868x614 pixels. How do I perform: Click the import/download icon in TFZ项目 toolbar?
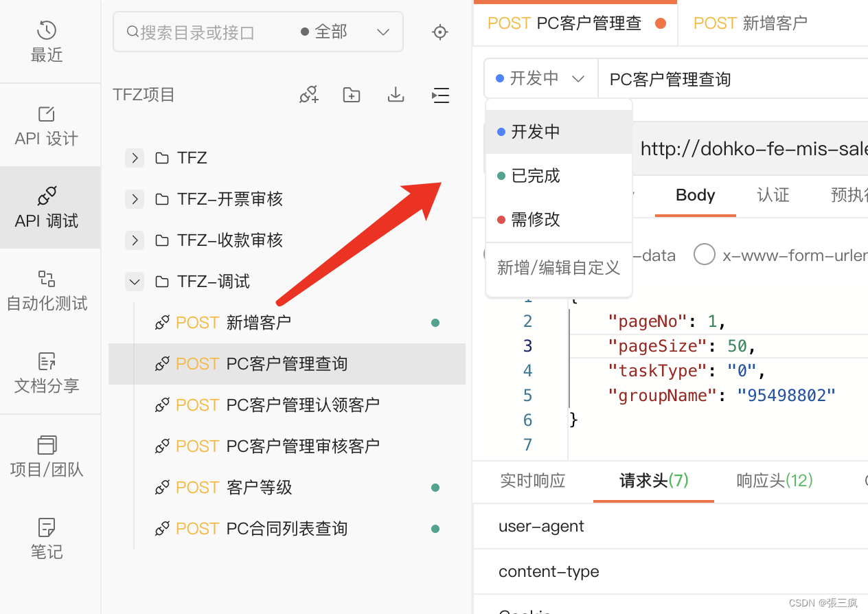[x=396, y=95]
